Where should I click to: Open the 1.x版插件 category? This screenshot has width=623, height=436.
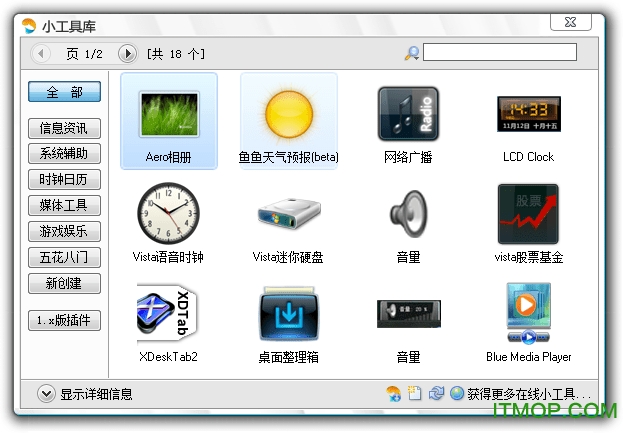64,320
